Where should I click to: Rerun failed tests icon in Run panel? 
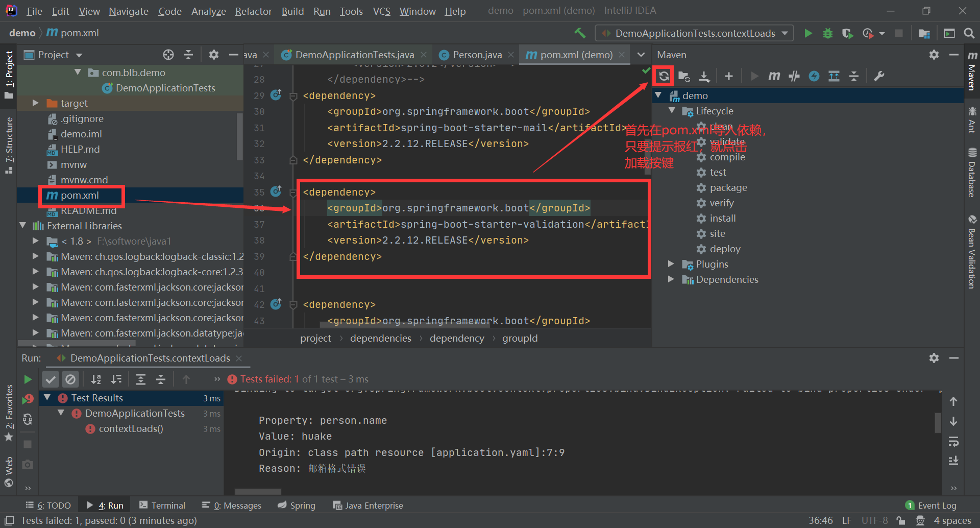click(28, 399)
